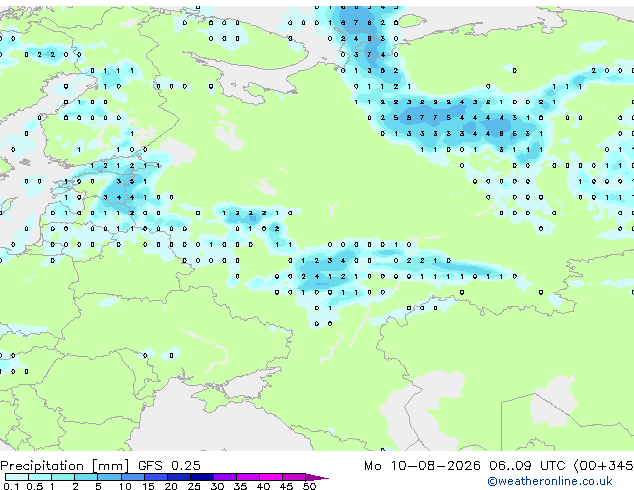Click the 'Precipitation [mm] GFS 0.25' title
The height and width of the screenshot is (490, 634).
(x=100, y=466)
